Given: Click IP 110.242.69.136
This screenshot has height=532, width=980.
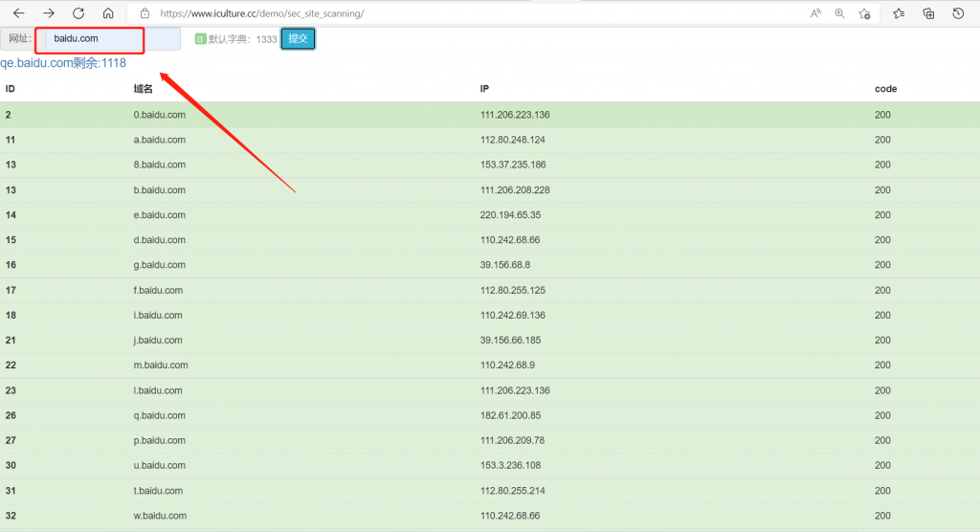Looking at the screenshot, I should 513,315.
